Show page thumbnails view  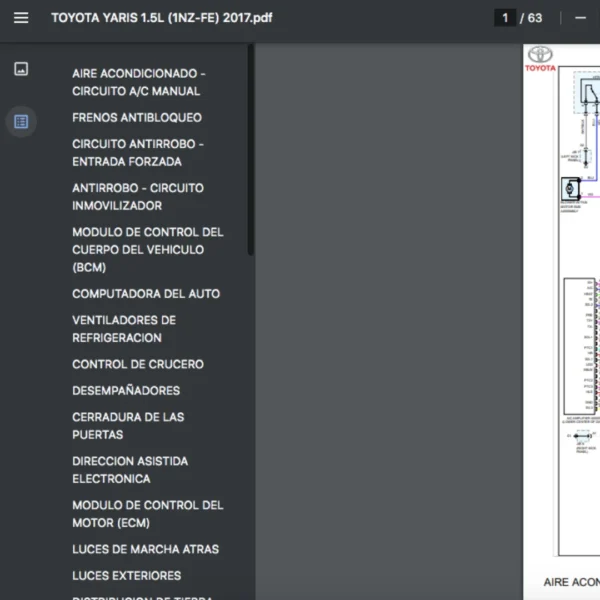coord(21,69)
